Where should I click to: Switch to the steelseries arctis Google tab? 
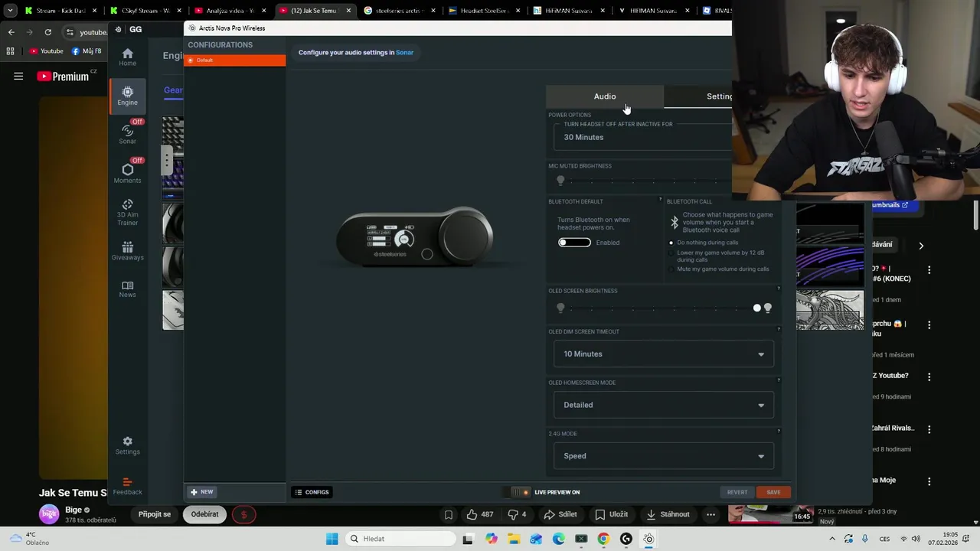point(398,11)
